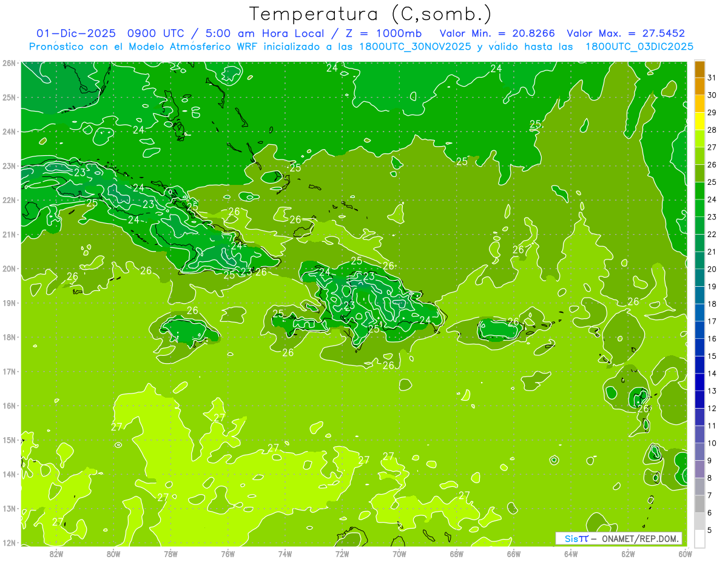Click the 18N latitude axis label
The image size is (728, 562).
click(x=8, y=337)
